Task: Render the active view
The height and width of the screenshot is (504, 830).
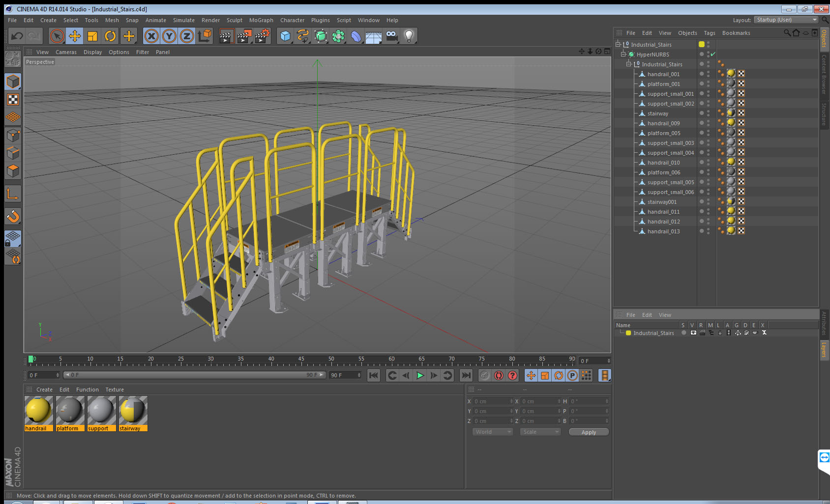Action: tap(226, 36)
